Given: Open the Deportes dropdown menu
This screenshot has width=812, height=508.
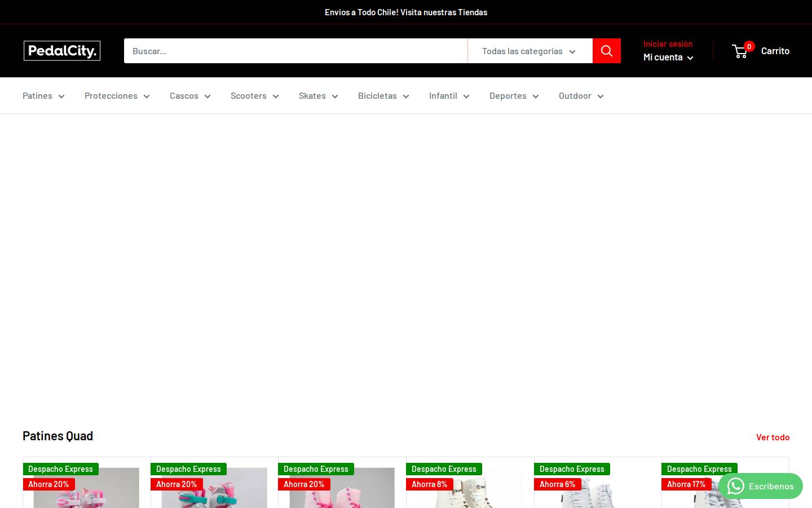Looking at the screenshot, I should (514, 95).
